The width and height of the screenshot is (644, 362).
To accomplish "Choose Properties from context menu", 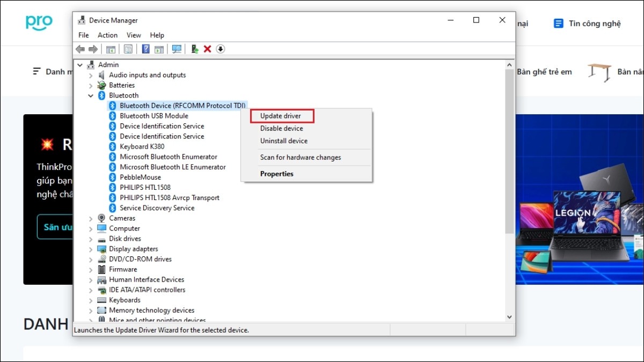I will 277,174.
